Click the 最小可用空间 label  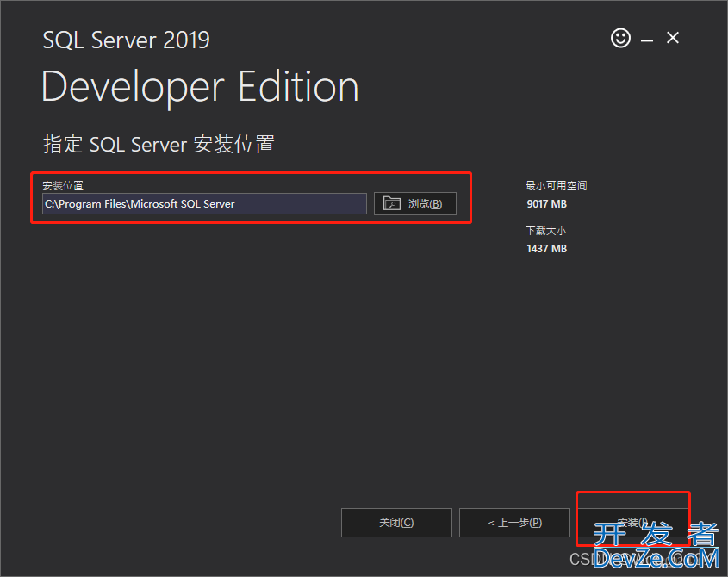pos(556,186)
